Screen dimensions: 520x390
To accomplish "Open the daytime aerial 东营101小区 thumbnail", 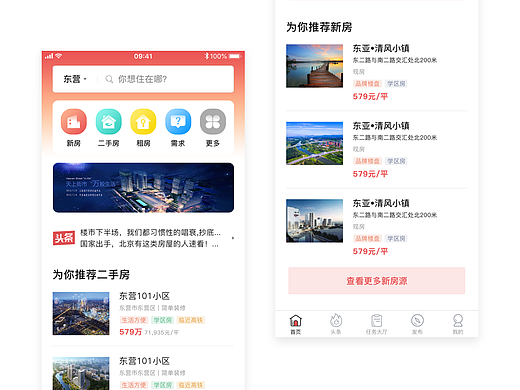I will [x=81, y=373].
